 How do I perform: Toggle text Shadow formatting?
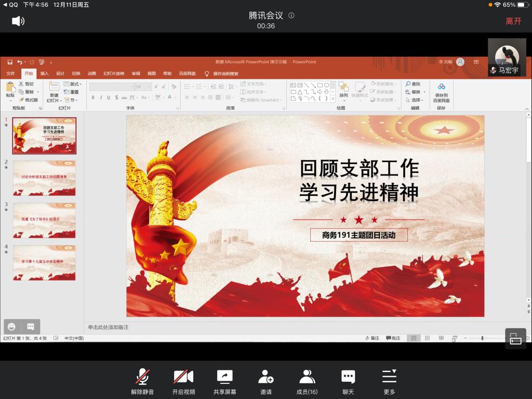tap(116, 97)
